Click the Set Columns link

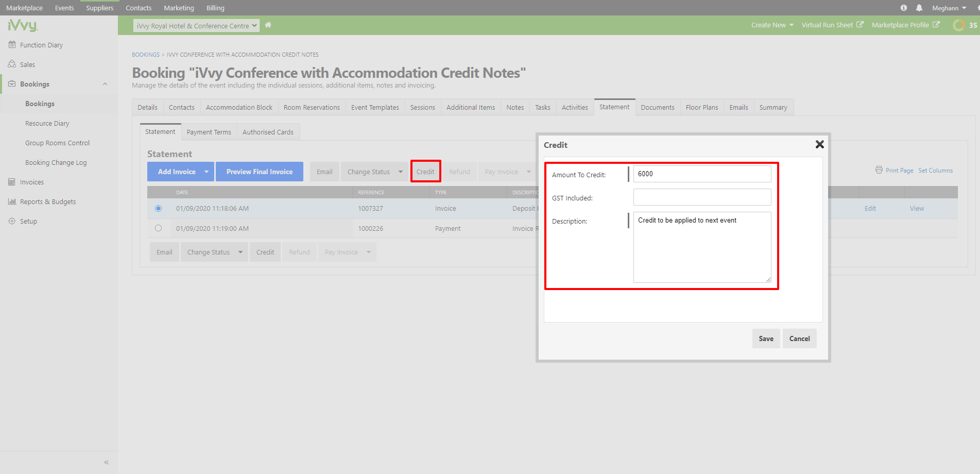coord(935,171)
